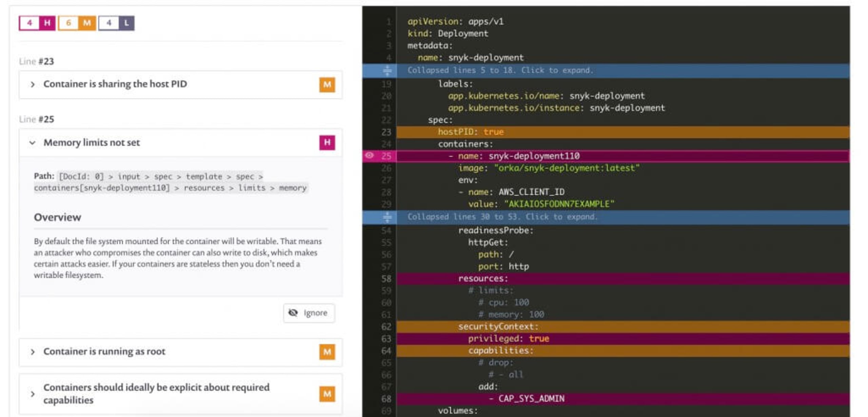Expand 'Container is sharing the host PID' issue
Image resolution: width=868 pixels, height=417 pixels.
[x=33, y=84]
